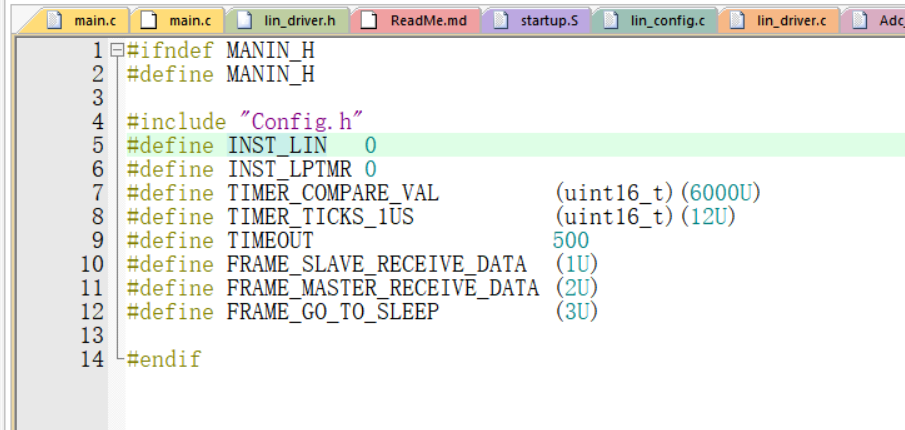This screenshot has height=430, width=905.
Task: Click line number 9 in the gutter
Action: click(98, 240)
